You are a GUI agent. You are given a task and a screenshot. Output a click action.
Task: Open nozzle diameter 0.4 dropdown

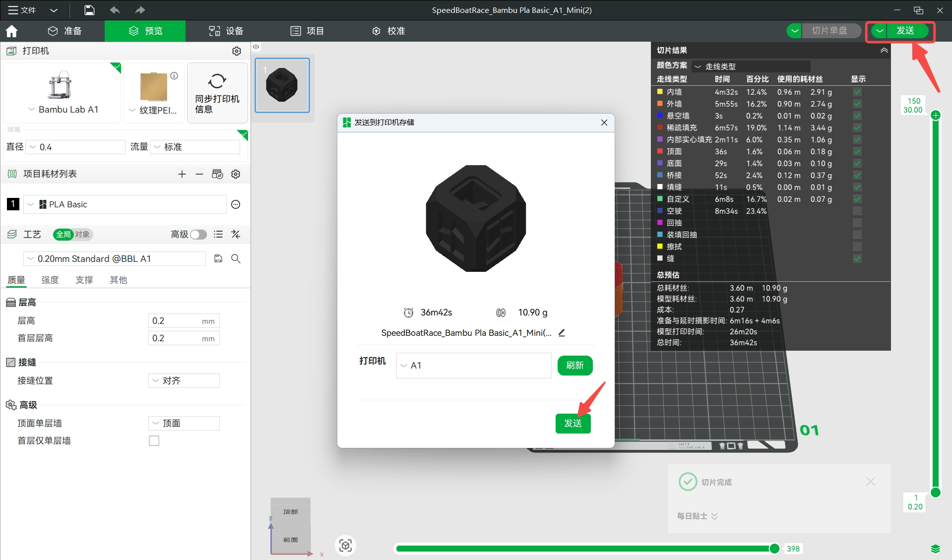(x=75, y=147)
